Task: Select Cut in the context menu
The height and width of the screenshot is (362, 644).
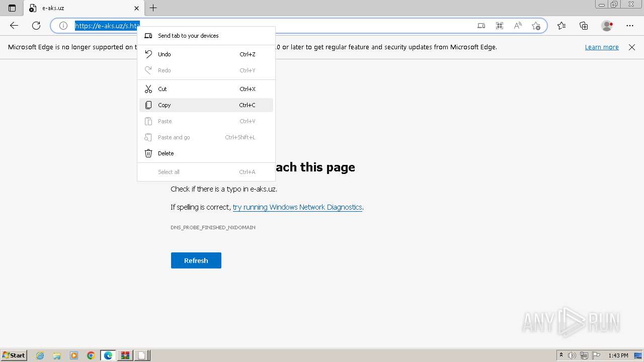Action: (x=206, y=89)
